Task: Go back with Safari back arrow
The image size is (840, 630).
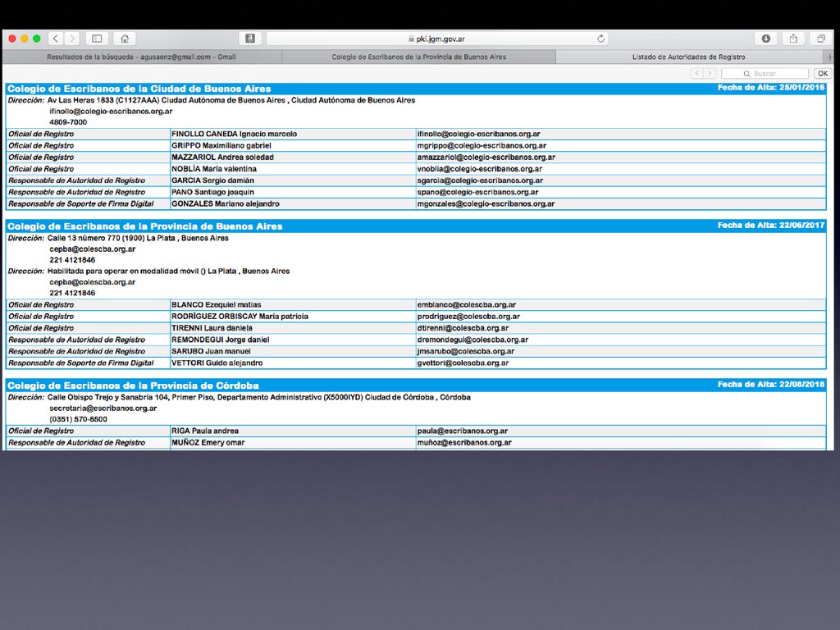Action: pyautogui.click(x=56, y=39)
